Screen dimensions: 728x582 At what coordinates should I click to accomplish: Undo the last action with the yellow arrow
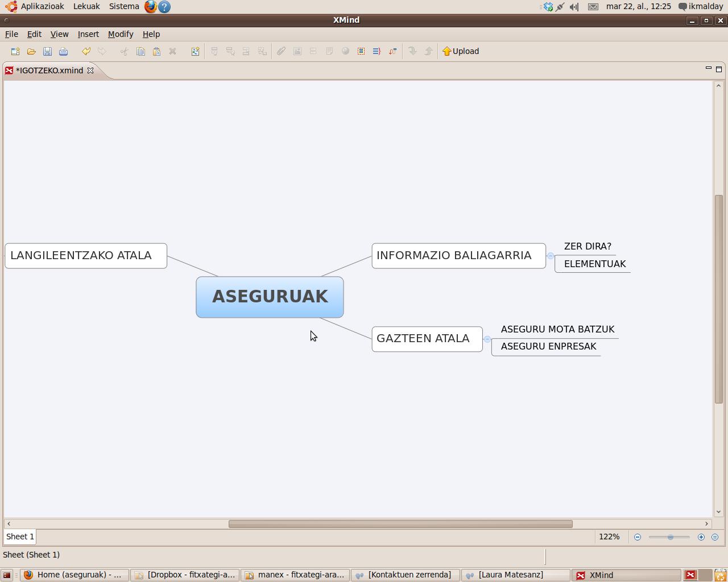click(86, 51)
